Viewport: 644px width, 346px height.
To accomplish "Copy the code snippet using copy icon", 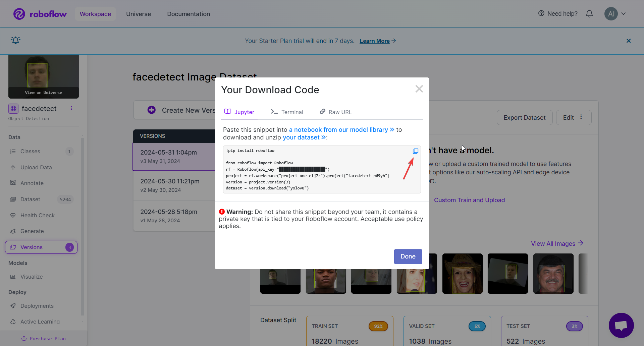I will tap(415, 151).
